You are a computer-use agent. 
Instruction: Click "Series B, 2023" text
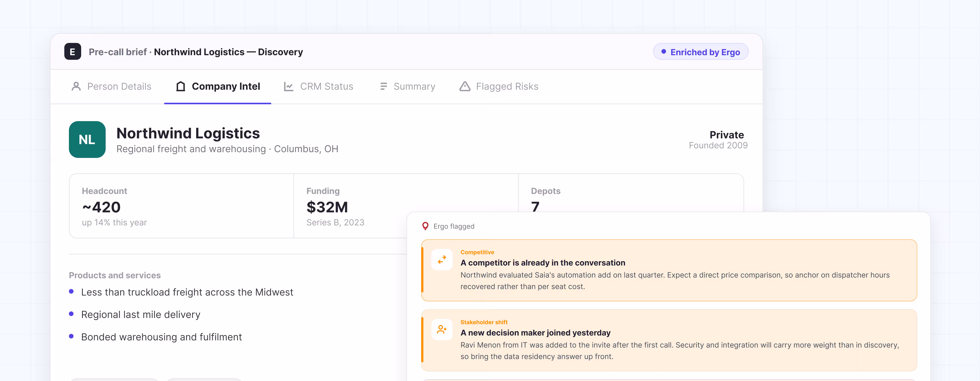pyautogui.click(x=335, y=223)
